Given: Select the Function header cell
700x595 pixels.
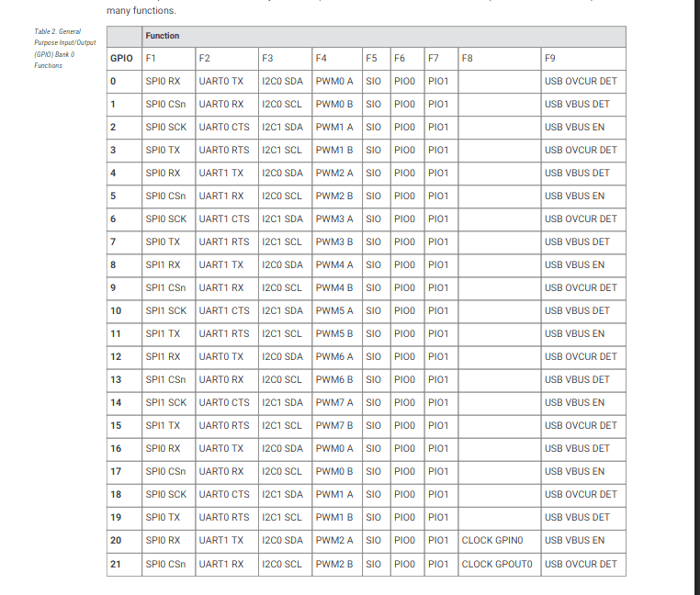Looking at the screenshot, I should [x=162, y=36].
